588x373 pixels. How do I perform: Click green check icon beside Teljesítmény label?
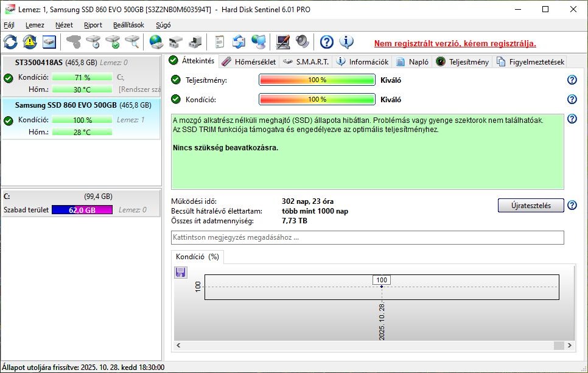tap(175, 80)
